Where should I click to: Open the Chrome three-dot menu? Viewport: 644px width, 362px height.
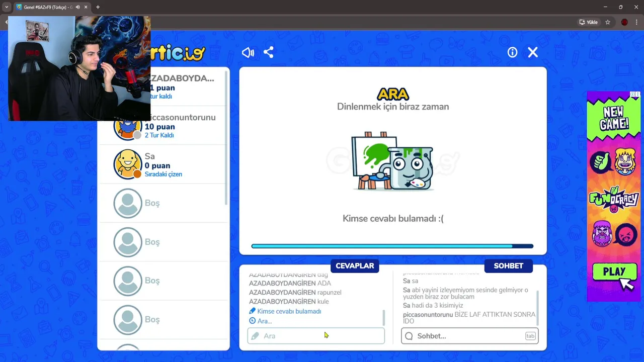(636, 22)
